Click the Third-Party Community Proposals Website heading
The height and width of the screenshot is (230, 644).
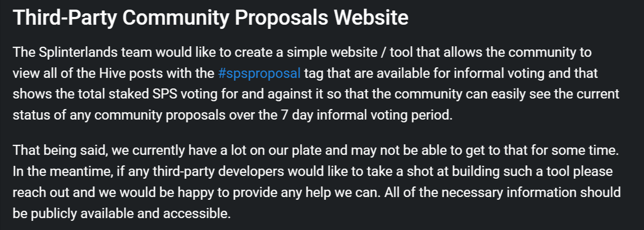pyautogui.click(x=210, y=18)
